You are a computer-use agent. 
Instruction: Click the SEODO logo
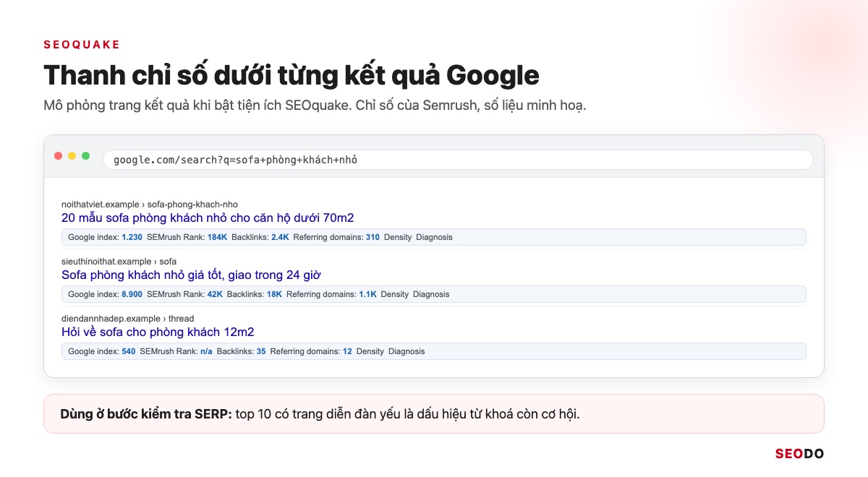pos(799,454)
